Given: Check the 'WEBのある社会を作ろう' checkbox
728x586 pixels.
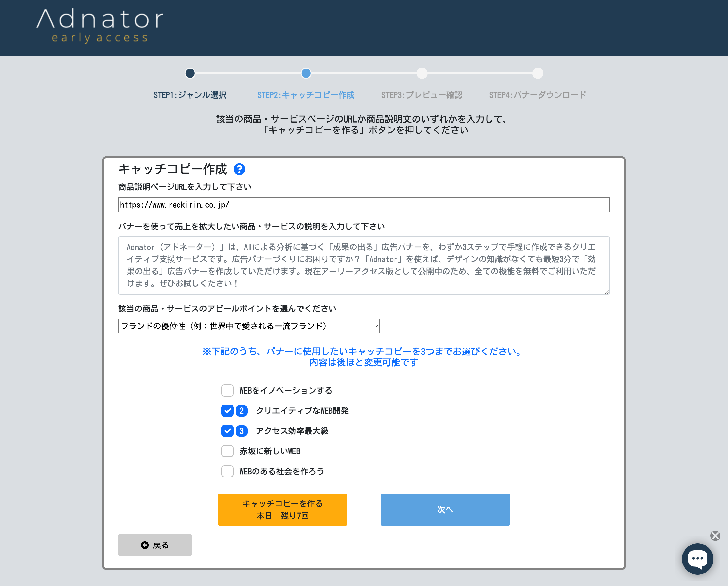Looking at the screenshot, I should pos(227,471).
